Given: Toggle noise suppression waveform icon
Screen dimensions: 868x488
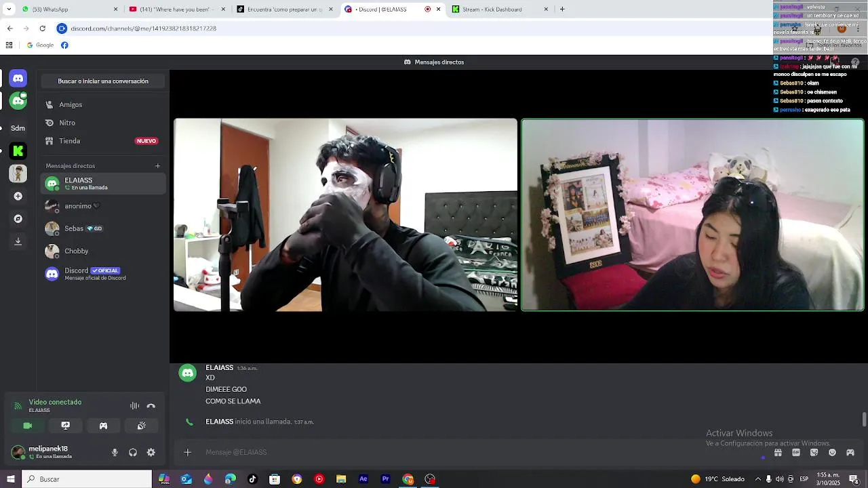Looking at the screenshot, I should (x=134, y=406).
